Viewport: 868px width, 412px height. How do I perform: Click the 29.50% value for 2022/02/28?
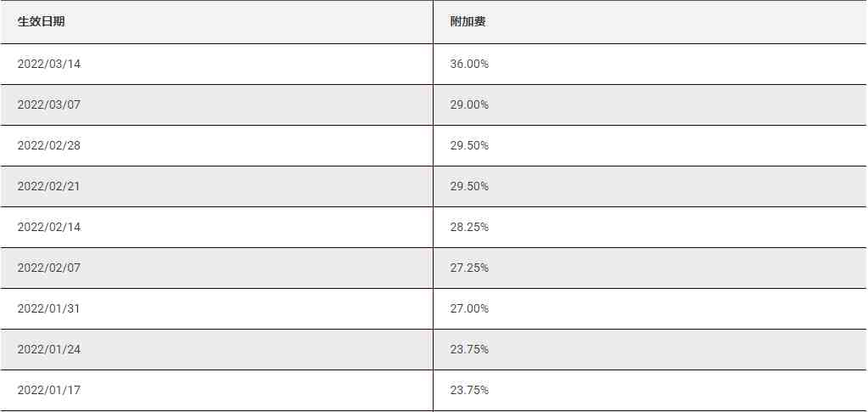469,146
